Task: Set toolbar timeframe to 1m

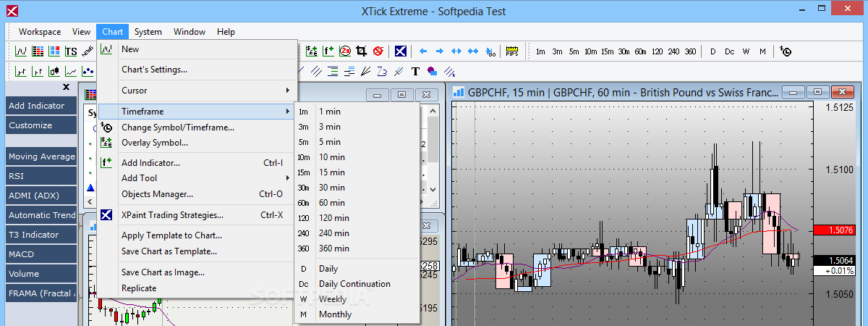Action: [540, 51]
